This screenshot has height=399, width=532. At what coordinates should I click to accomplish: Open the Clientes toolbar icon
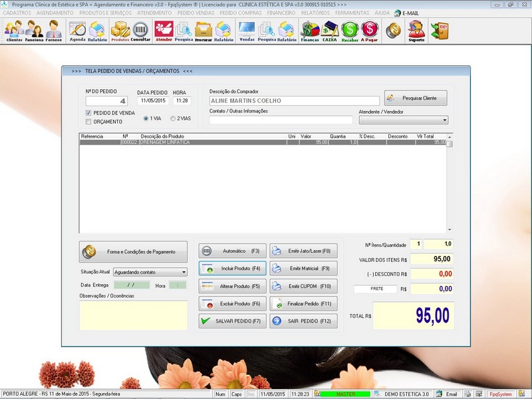[x=14, y=31]
